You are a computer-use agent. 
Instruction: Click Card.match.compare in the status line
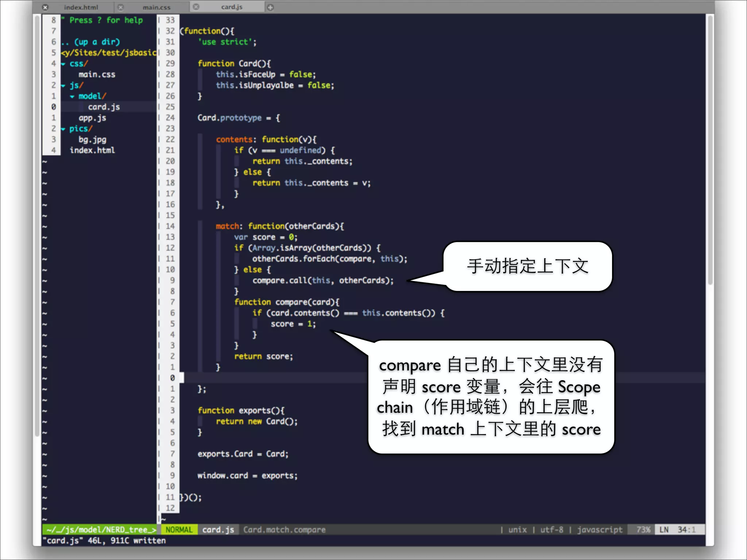(285, 530)
